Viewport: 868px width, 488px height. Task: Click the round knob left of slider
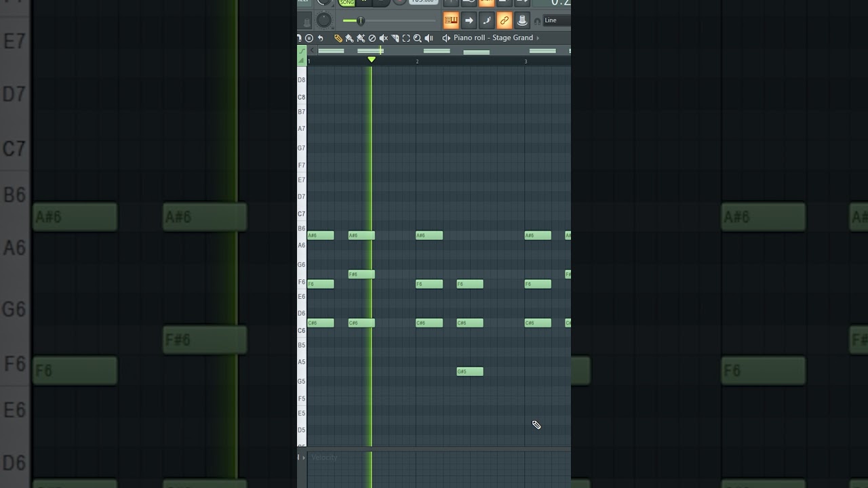click(x=324, y=20)
